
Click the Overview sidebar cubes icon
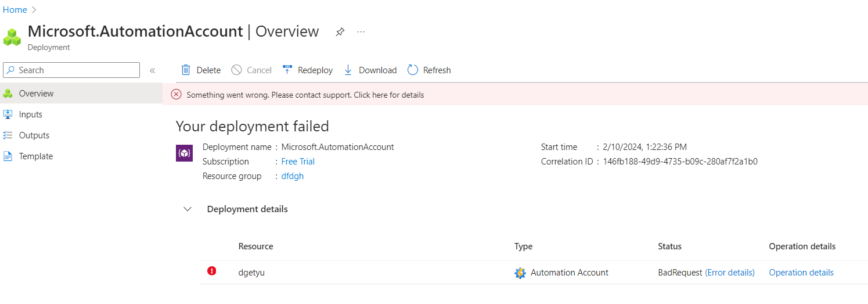(x=8, y=93)
